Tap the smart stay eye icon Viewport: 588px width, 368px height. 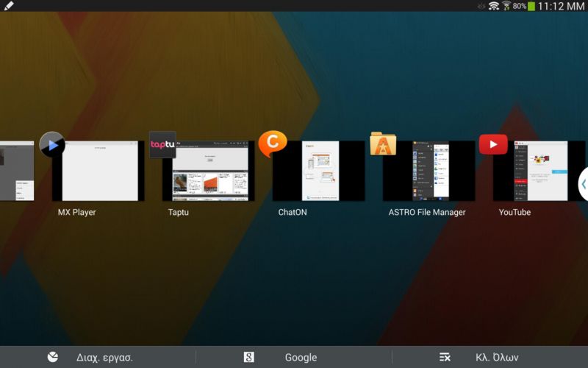pos(481,6)
